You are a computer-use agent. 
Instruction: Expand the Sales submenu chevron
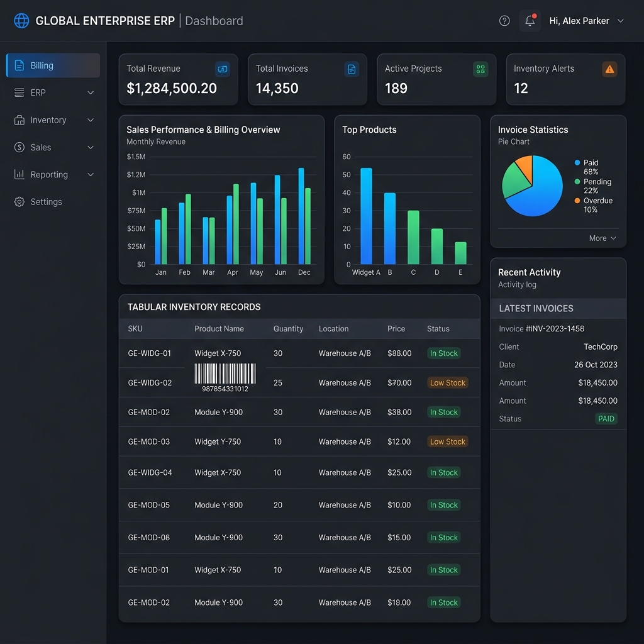pos(91,147)
